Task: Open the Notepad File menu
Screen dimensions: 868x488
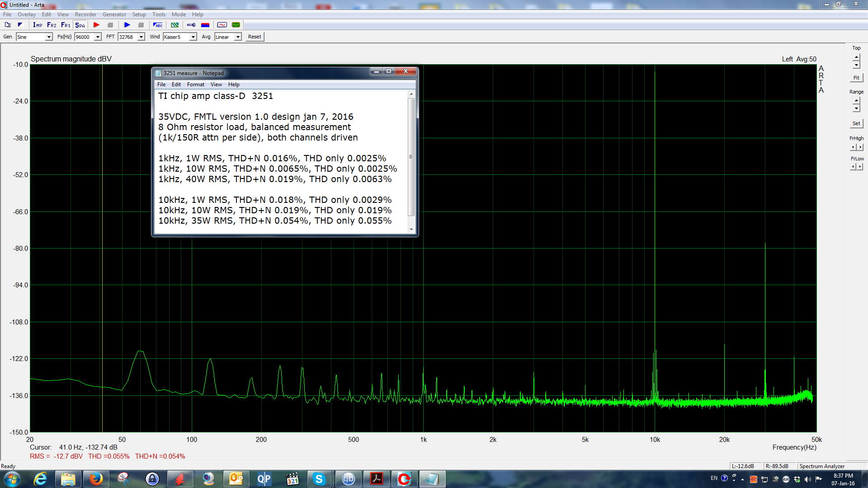Action: pos(161,84)
